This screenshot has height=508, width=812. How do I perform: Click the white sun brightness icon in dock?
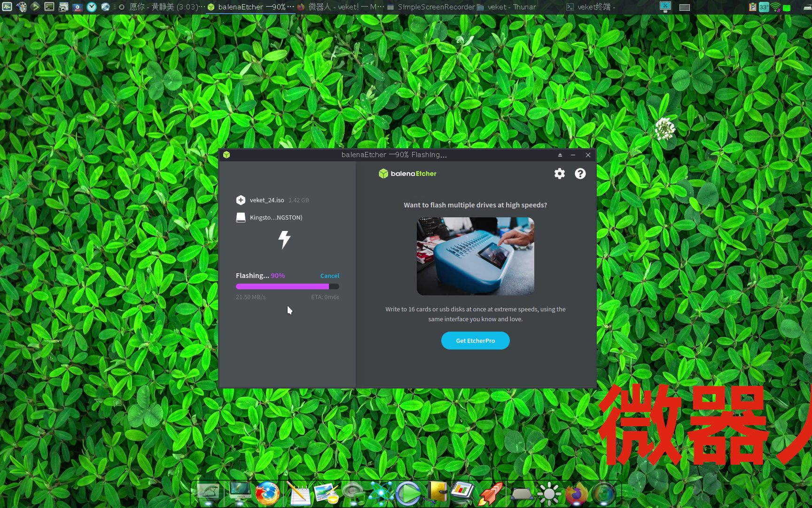[549, 494]
